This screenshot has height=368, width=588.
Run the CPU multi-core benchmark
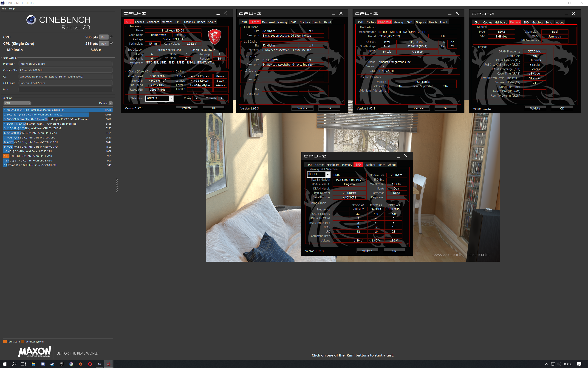coord(104,37)
